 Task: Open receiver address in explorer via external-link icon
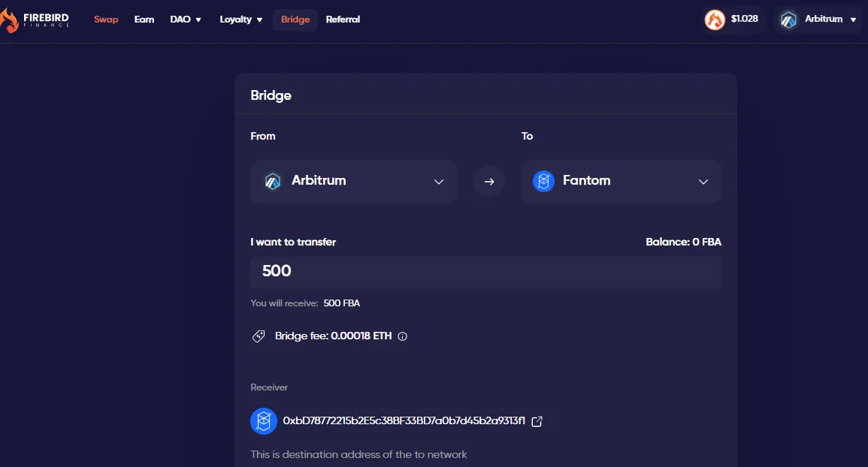tap(537, 422)
